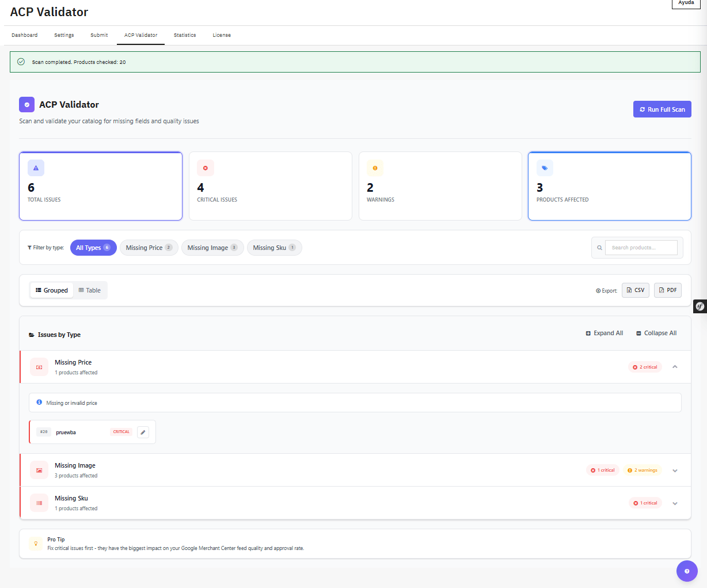
Task: Filter issues by Missing Price
Action: point(149,248)
